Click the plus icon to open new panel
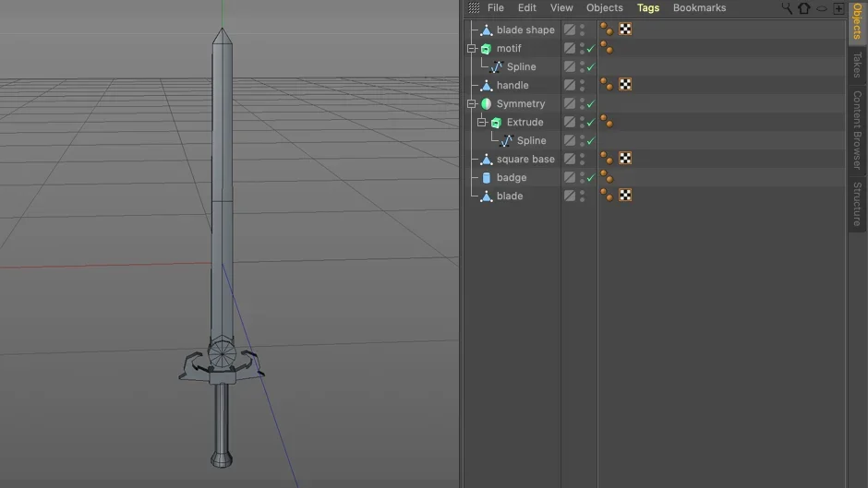 click(838, 8)
